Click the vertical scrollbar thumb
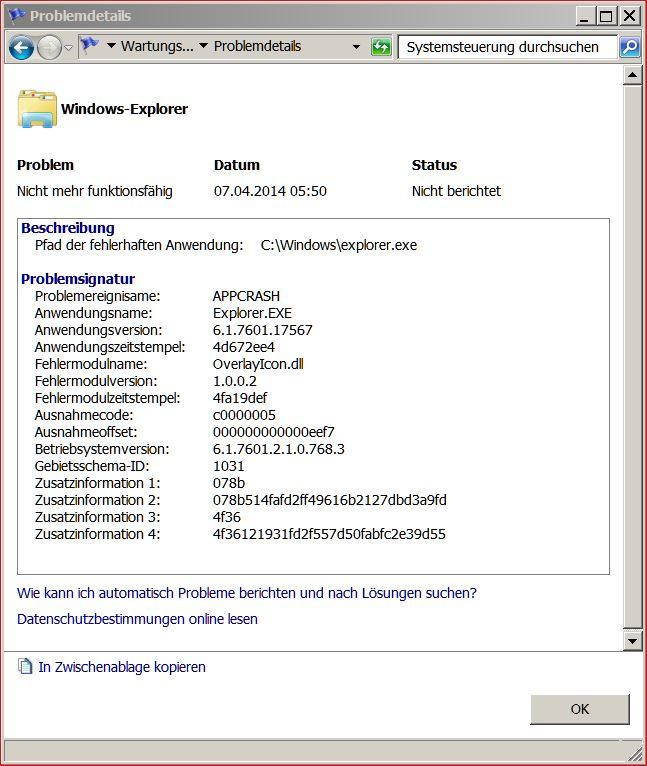Screen dimensions: 647x766 pyautogui.click(x=633, y=357)
